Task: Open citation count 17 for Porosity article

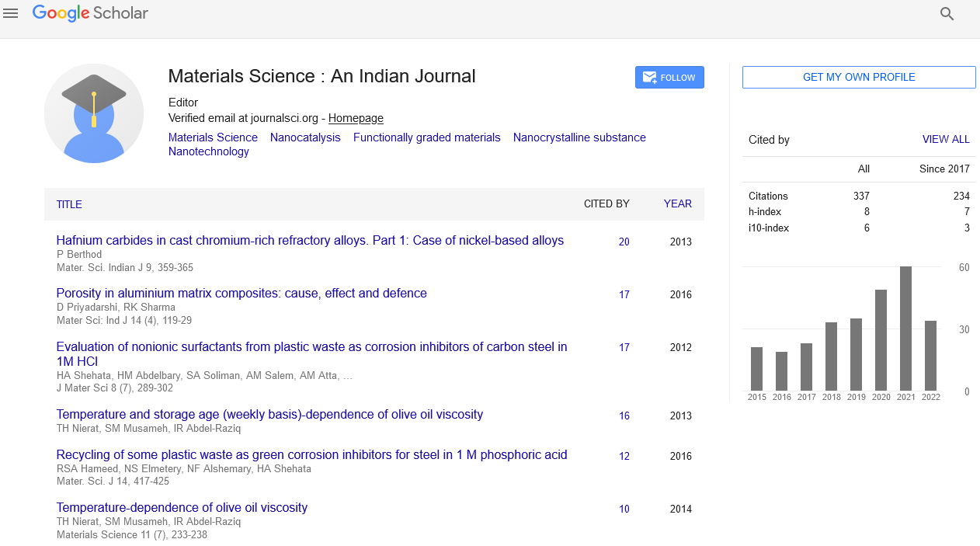Action: click(624, 295)
